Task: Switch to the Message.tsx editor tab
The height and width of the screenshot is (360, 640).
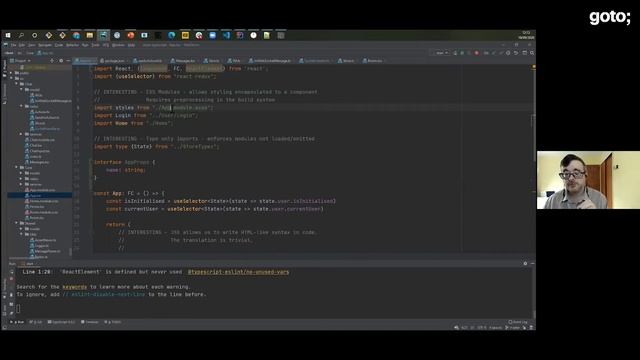Action: [x=183, y=60]
